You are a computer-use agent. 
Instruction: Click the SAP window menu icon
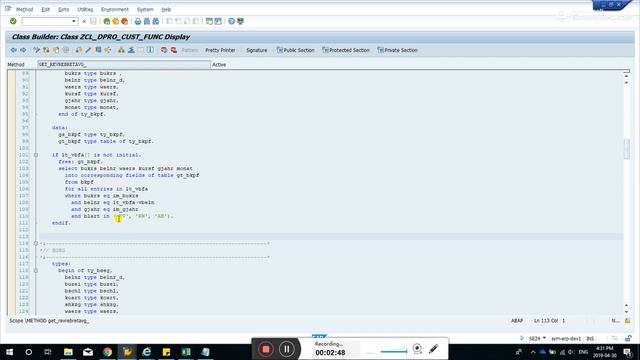[x=8, y=9]
